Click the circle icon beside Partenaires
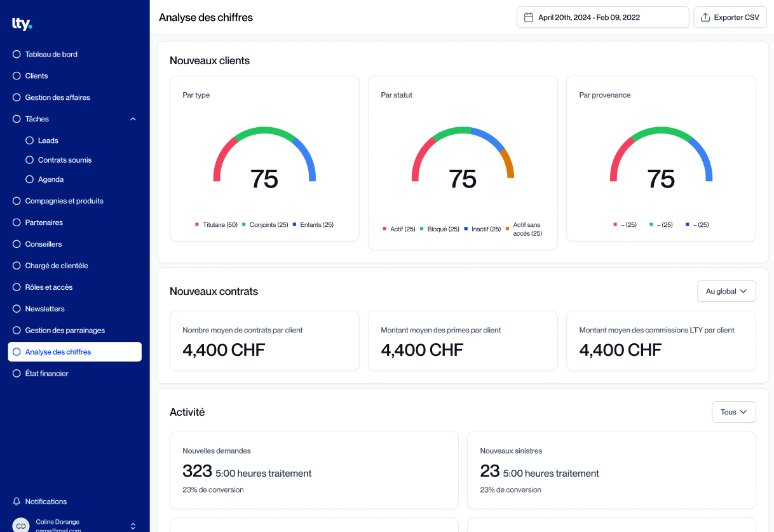The width and height of the screenshot is (774, 532). [x=17, y=222]
